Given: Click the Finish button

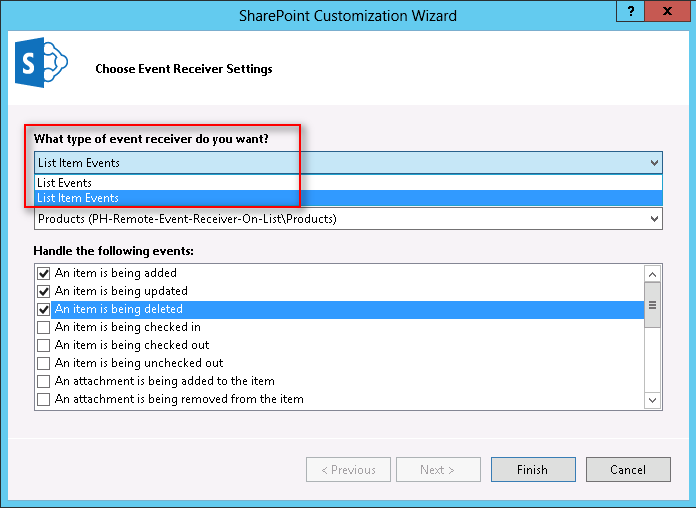Looking at the screenshot, I should pos(533,470).
